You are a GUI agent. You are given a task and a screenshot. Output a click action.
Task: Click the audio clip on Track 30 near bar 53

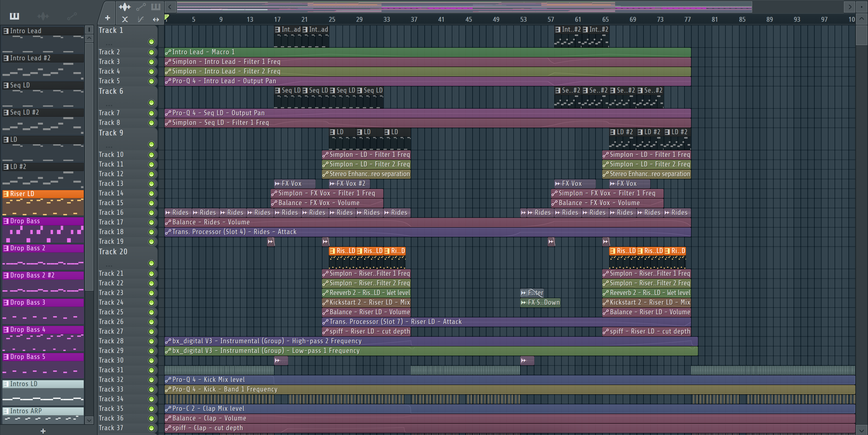point(527,360)
